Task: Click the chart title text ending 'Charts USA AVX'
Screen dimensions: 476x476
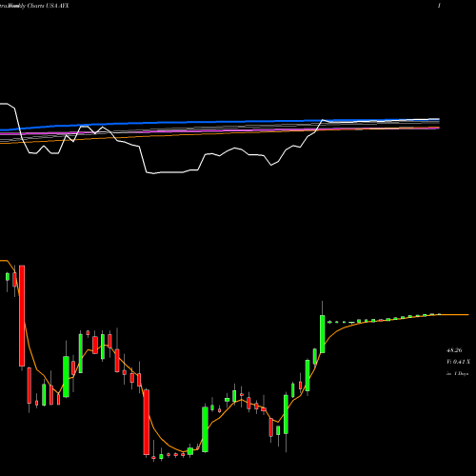Action: click(x=34, y=6)
